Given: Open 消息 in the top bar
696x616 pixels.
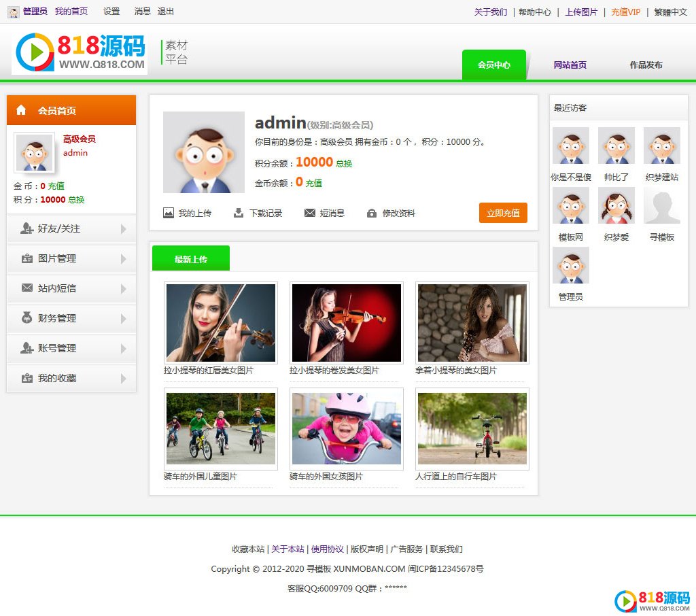Looking at the screenshot, I should [x=143, y=12].
